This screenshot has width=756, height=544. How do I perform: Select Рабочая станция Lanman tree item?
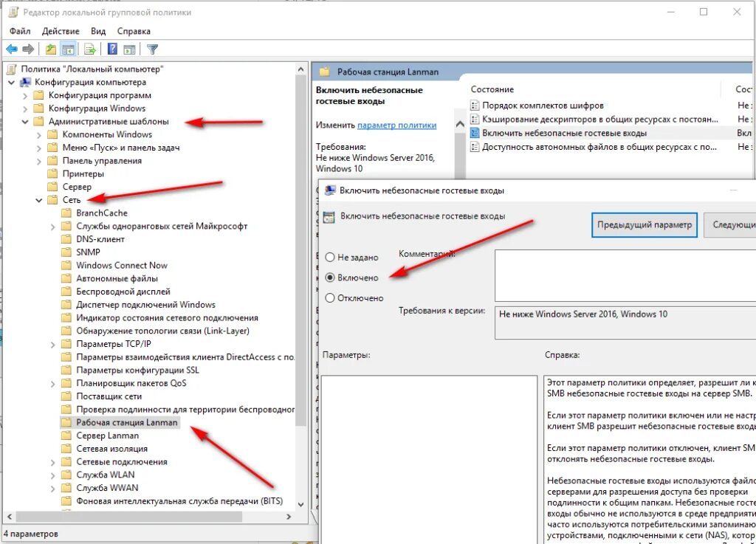[x=127, y=422]
